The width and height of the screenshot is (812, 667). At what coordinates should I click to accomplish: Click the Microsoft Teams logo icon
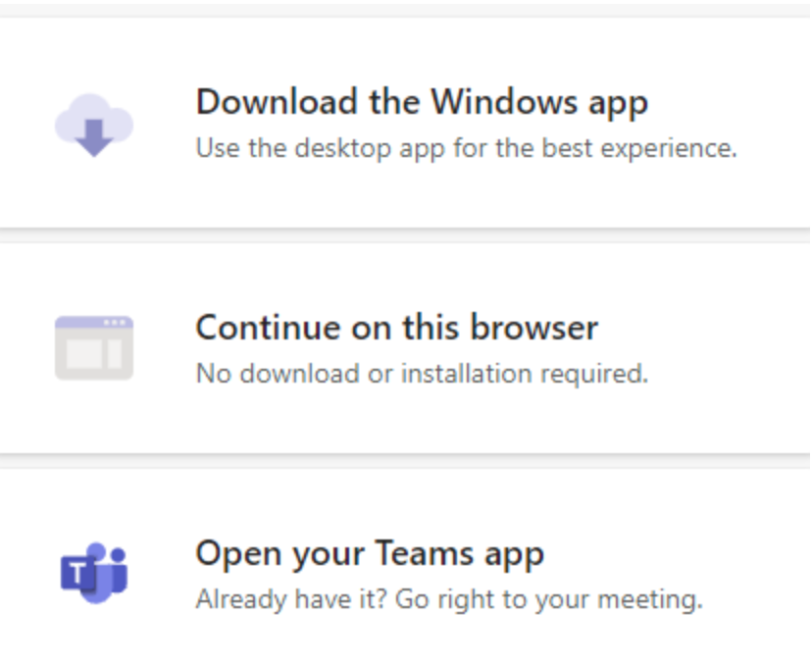pyautogui.click(x=93, y=571)
